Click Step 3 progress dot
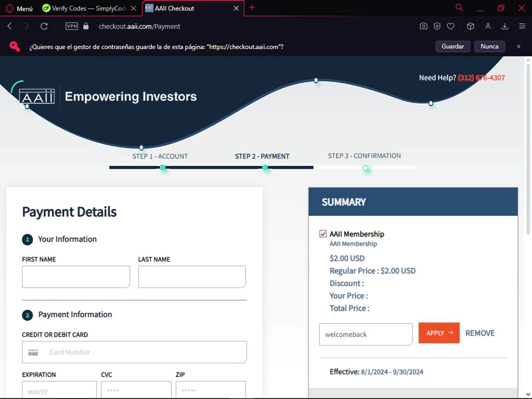This screenshot has width=532, height=399. pos(365,168)
